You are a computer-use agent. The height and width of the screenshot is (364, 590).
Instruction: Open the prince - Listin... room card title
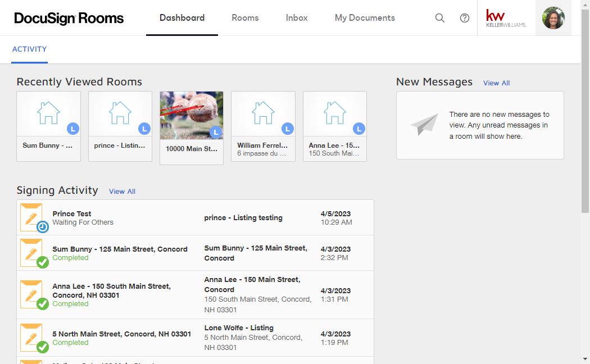coord(120,145)
